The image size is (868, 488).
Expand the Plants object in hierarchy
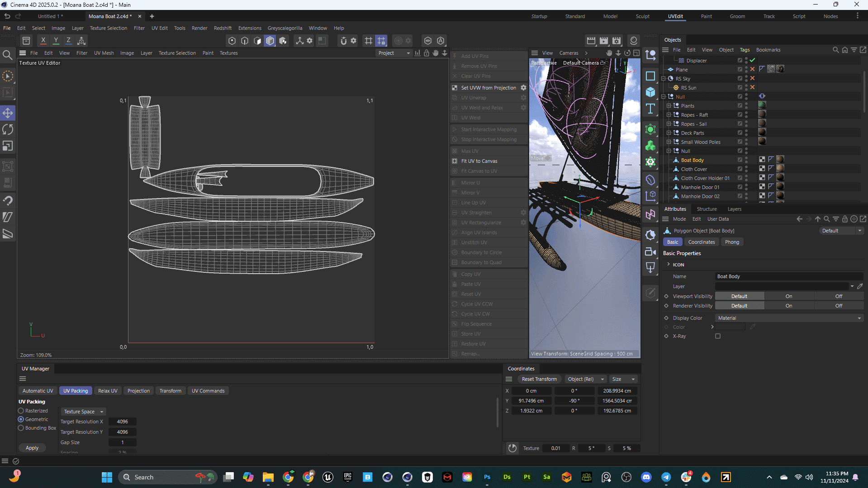669,106
